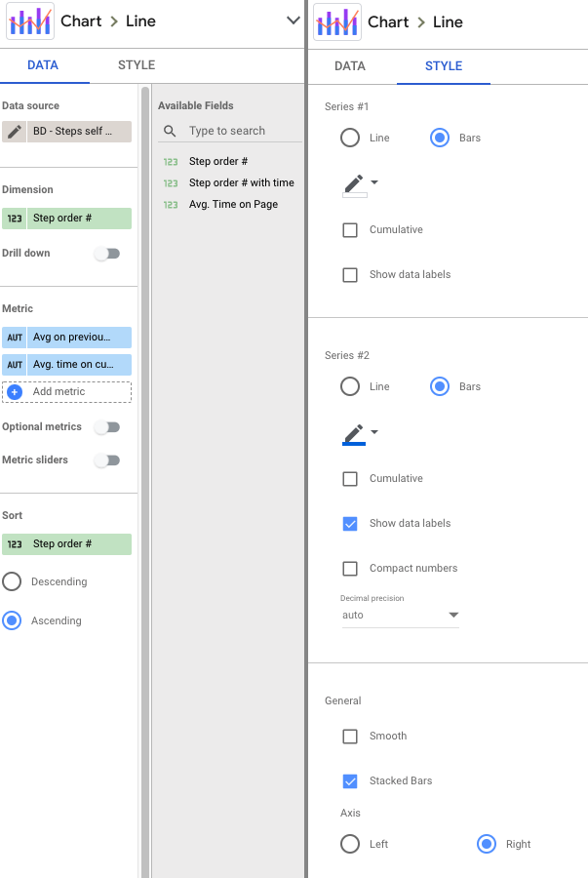
Task: Click the chart type icon in right panel
Action: click(x=337, y=22)
